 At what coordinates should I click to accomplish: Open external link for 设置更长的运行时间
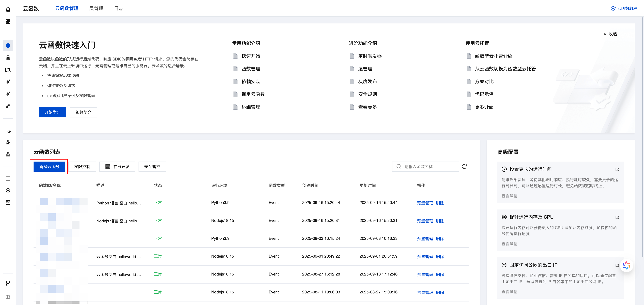click(617, 169)
